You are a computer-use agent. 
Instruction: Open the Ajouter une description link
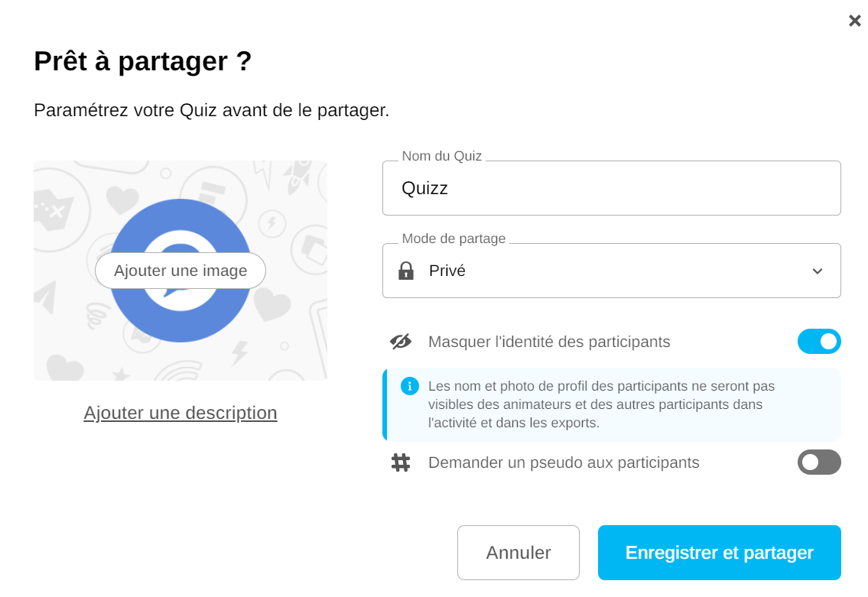[180, 413]
